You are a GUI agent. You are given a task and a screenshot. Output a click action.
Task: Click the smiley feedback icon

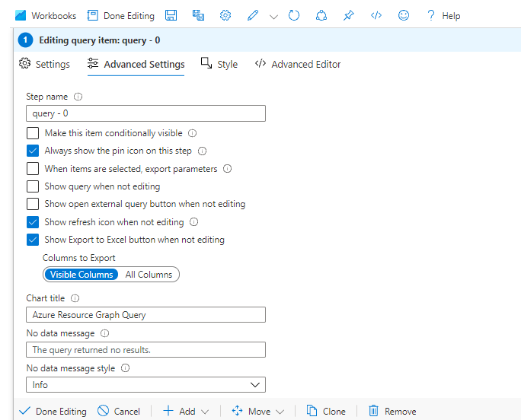pyautogui.click(x=404, y=15)
